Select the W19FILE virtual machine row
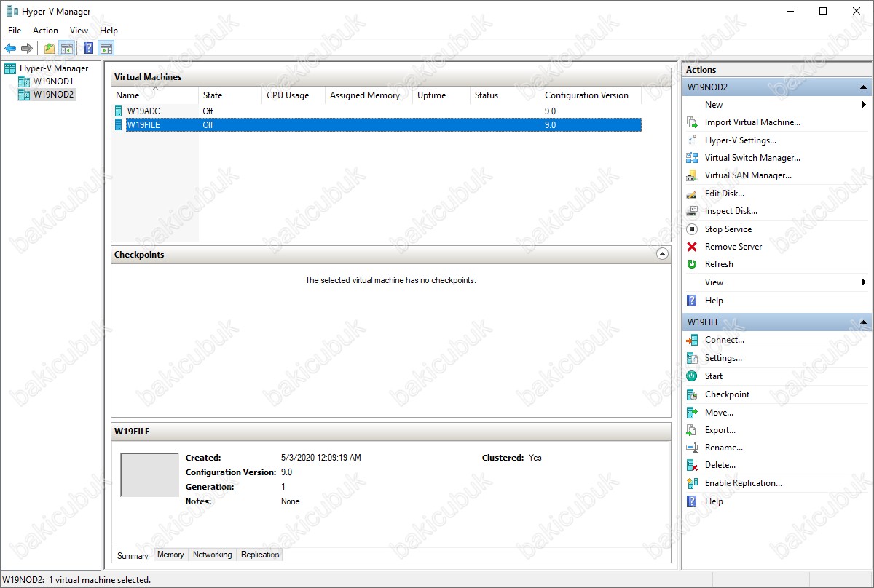 377,125
